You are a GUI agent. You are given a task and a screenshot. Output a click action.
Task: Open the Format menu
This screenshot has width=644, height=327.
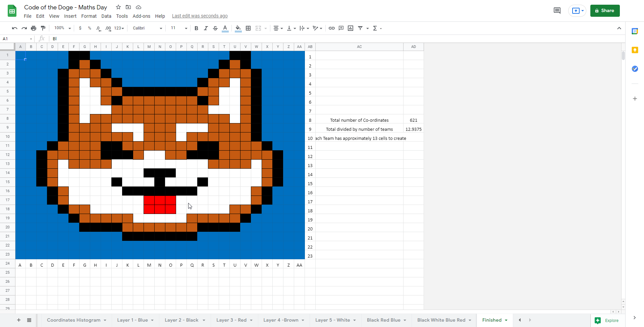point(89,16)
